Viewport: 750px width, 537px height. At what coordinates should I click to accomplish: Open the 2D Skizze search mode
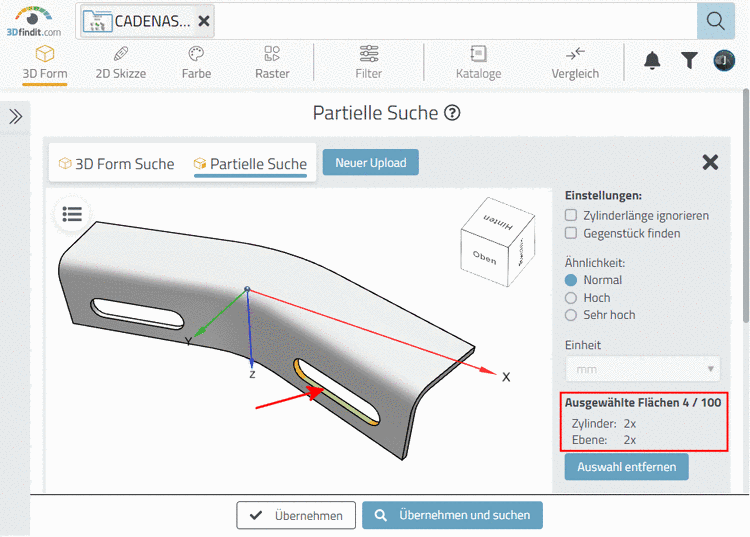121,62
